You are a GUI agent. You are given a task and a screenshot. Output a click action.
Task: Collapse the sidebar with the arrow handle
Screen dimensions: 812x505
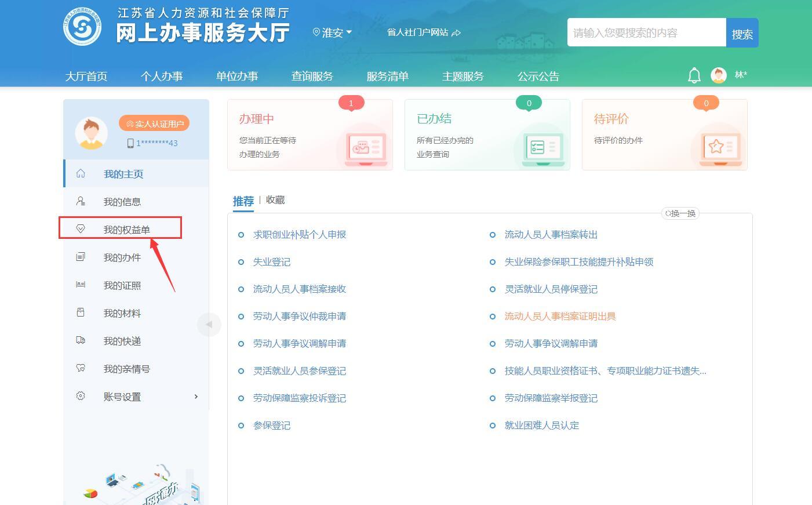coord(209,324)
